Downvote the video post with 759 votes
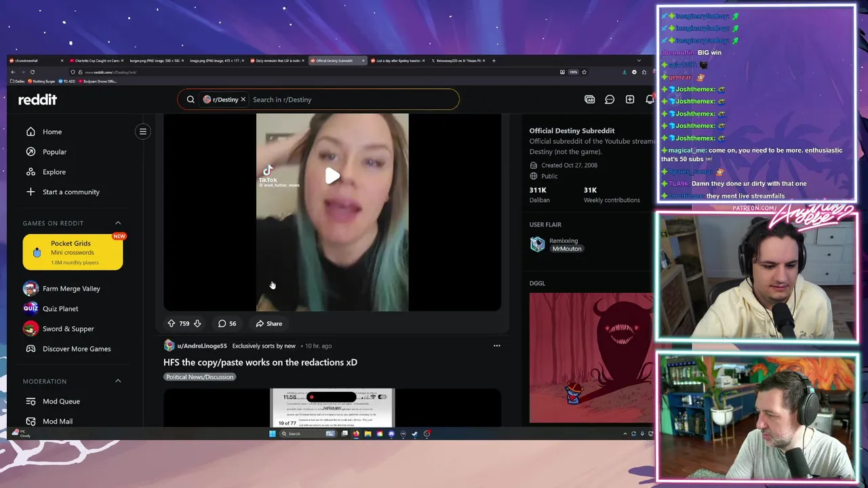The width and height of the screenshot is (868, 488). (197, 324)
